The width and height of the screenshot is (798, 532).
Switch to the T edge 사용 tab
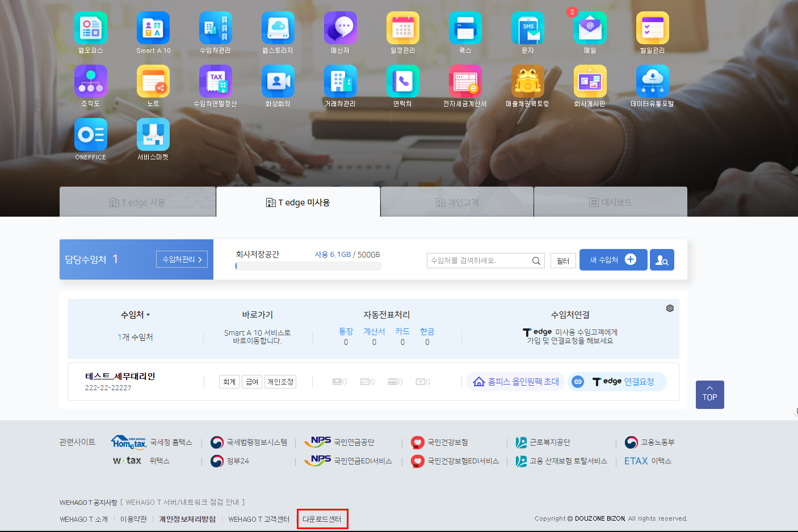137,202
